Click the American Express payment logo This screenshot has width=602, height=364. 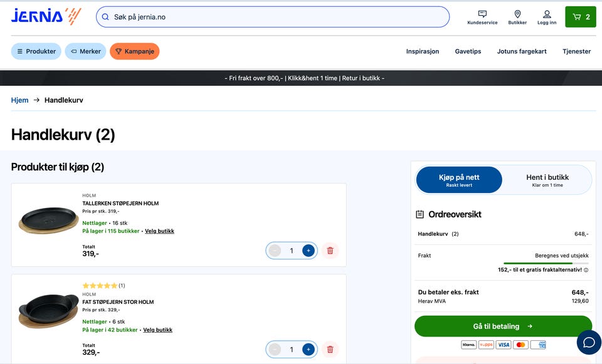(x=538, y=345)
